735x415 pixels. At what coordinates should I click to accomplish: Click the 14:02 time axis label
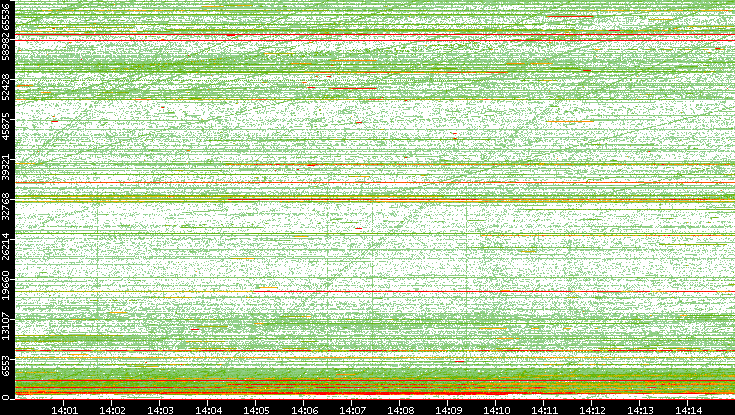112,410
